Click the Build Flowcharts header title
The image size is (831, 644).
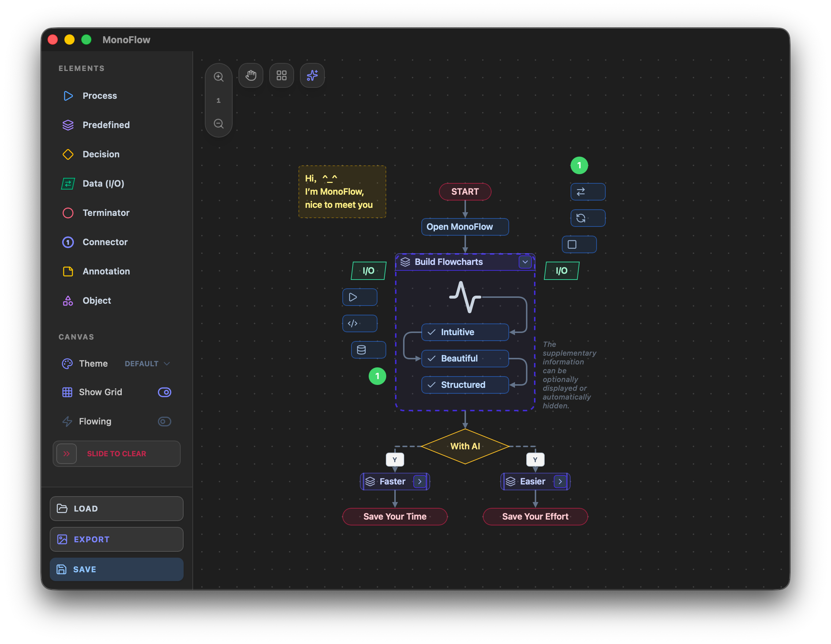(x=449, y=262)
